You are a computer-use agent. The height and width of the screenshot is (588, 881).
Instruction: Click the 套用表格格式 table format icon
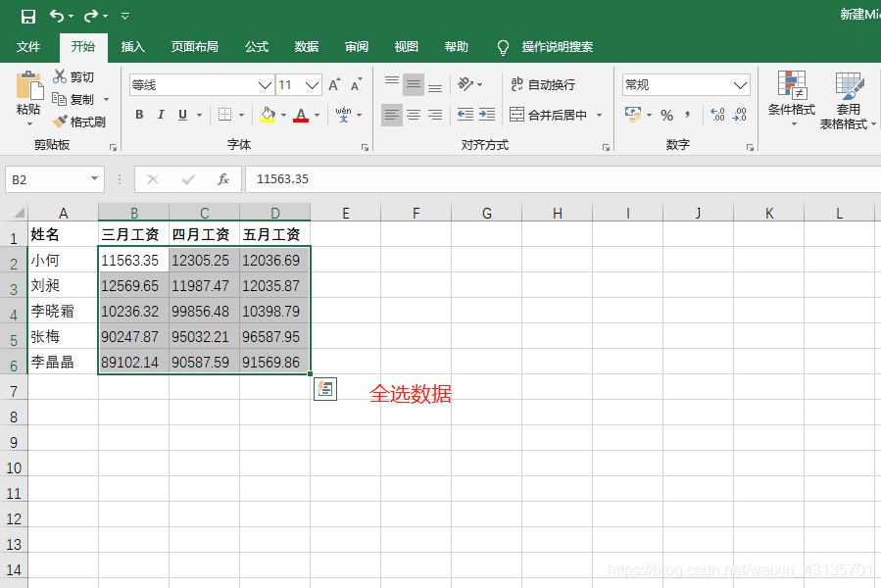[849, 85]
